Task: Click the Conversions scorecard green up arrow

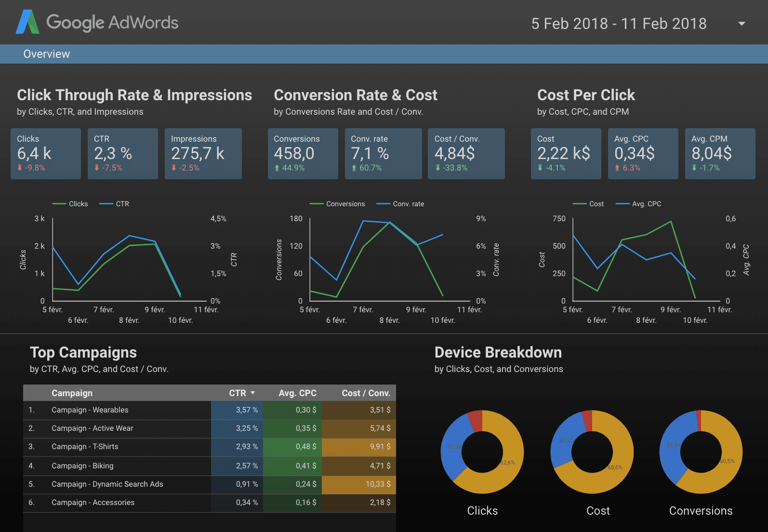Action: coord(277,168)
